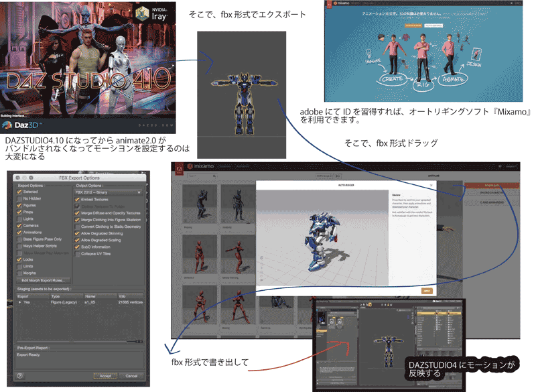The height and width of the screenshot is (392, 538).
Task: Enable the No Hidden checkbox
Action: (19, 199)
